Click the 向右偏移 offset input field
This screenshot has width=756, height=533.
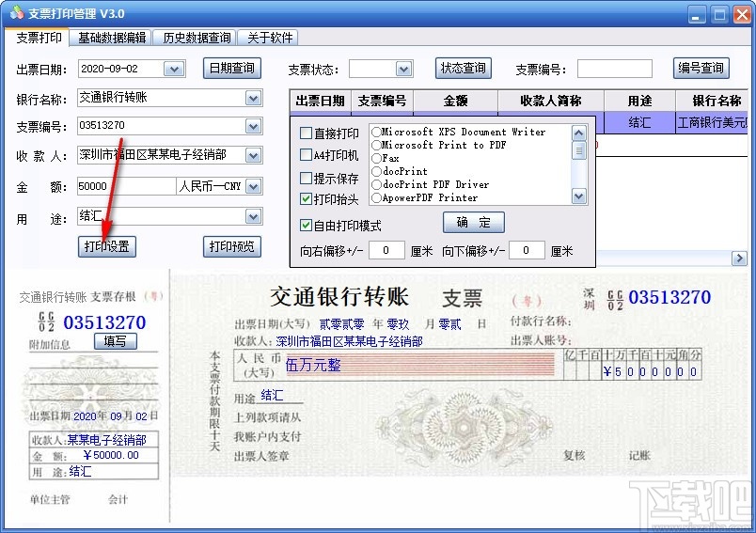386,250
